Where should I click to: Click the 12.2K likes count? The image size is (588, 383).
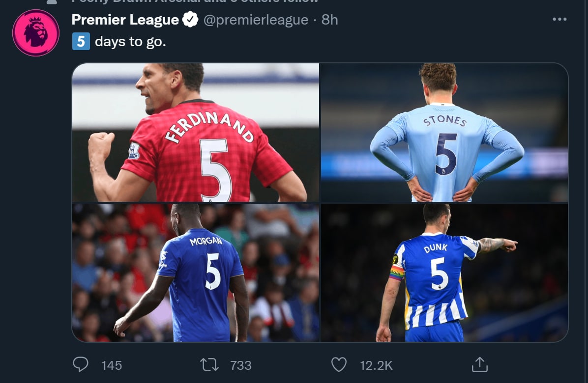click(376, 365)
